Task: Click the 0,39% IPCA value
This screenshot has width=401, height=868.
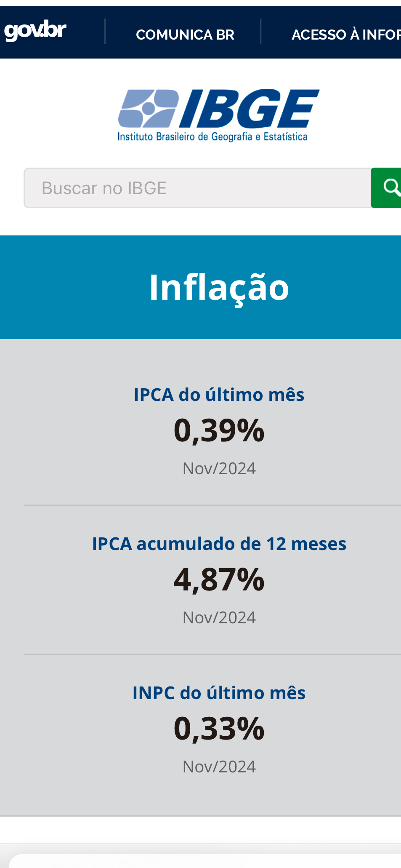Action: point(219,430)
